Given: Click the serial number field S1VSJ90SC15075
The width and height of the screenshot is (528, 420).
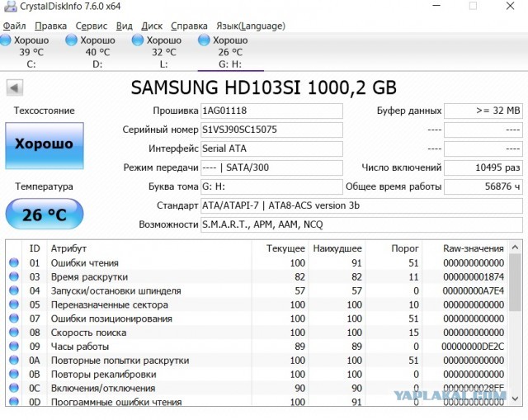Looking at the screenshot, I should click(271, 130).
